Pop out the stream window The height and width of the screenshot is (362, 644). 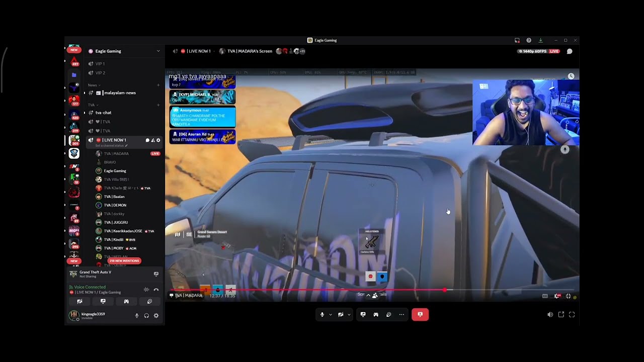pos(561,315)
